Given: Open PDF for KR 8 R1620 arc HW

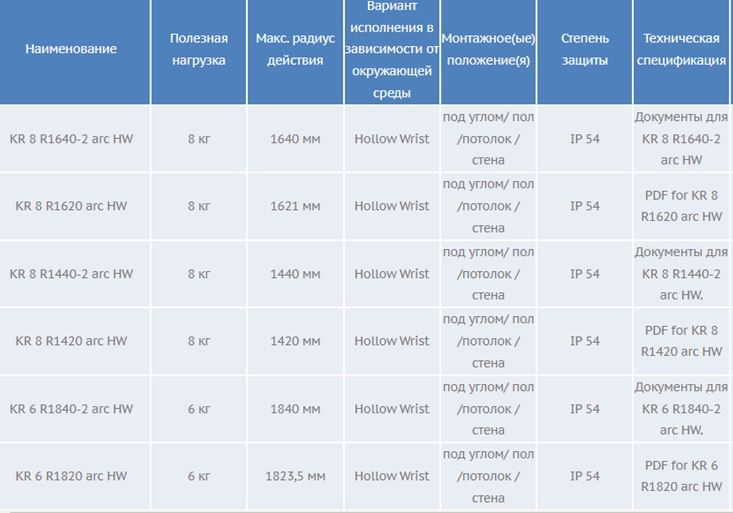Looking at the screenshot, I should point(683,206).
